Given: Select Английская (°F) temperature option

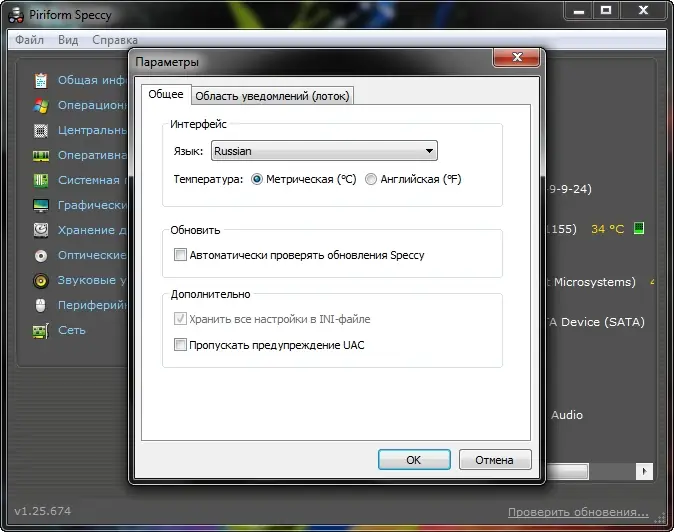Looking at the screenshot, I should pos(413,179).
